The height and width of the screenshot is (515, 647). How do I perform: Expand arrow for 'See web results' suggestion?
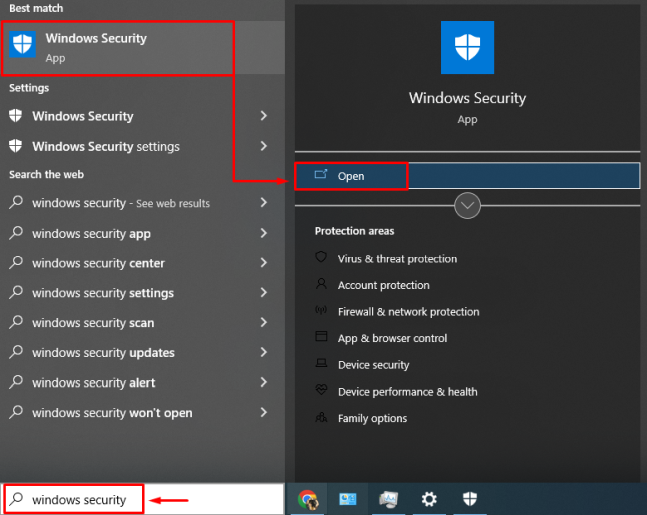[264, 202]
